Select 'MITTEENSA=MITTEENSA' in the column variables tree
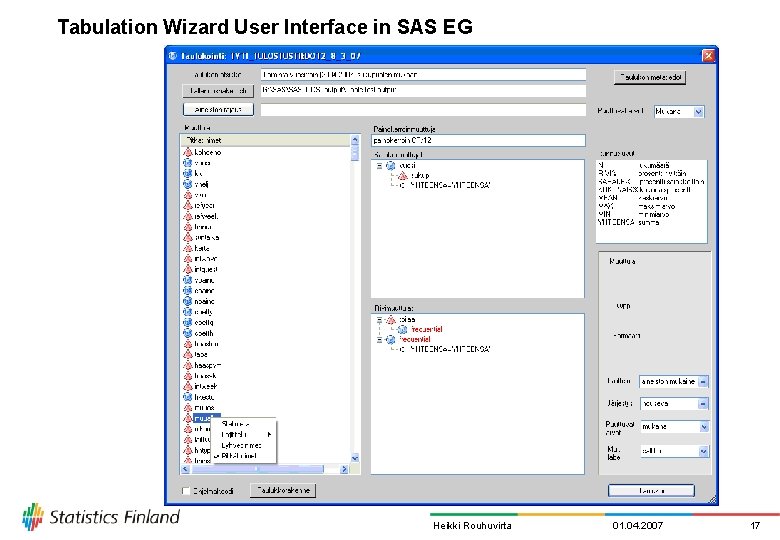The width and height of the screenshot is (780, 540). (x=450, y=185)
